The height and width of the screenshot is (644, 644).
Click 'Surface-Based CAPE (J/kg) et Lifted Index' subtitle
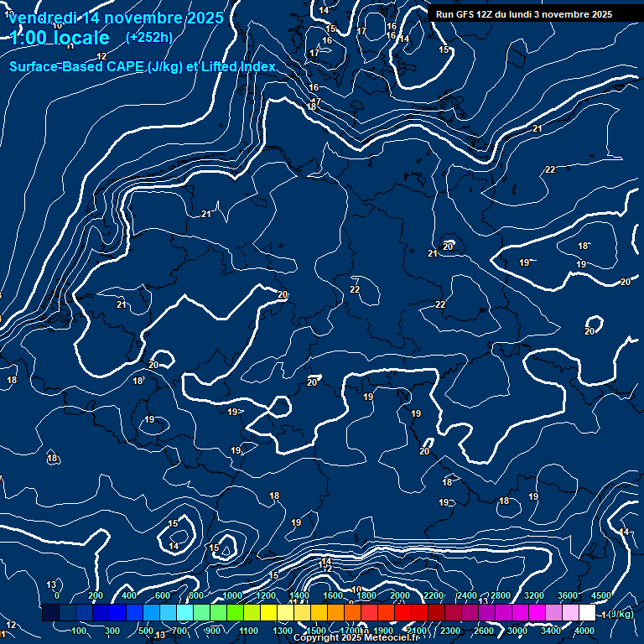pyautogui.click(x=142, y=66)
